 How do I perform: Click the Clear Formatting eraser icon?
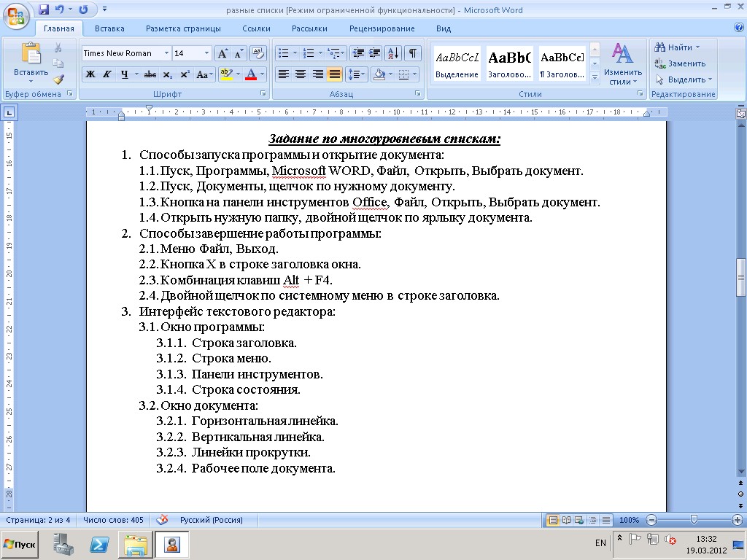(x=258, y=53)
